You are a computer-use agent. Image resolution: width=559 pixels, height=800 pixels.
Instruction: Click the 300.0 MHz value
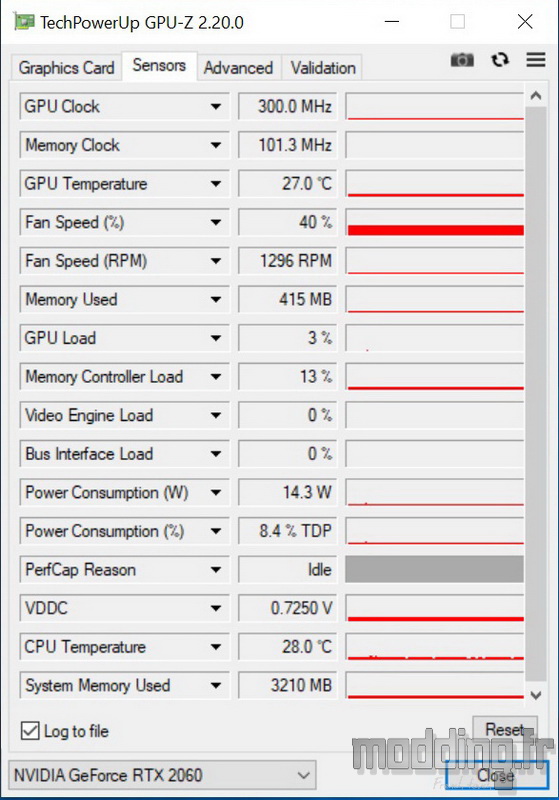tap(288, 106)
